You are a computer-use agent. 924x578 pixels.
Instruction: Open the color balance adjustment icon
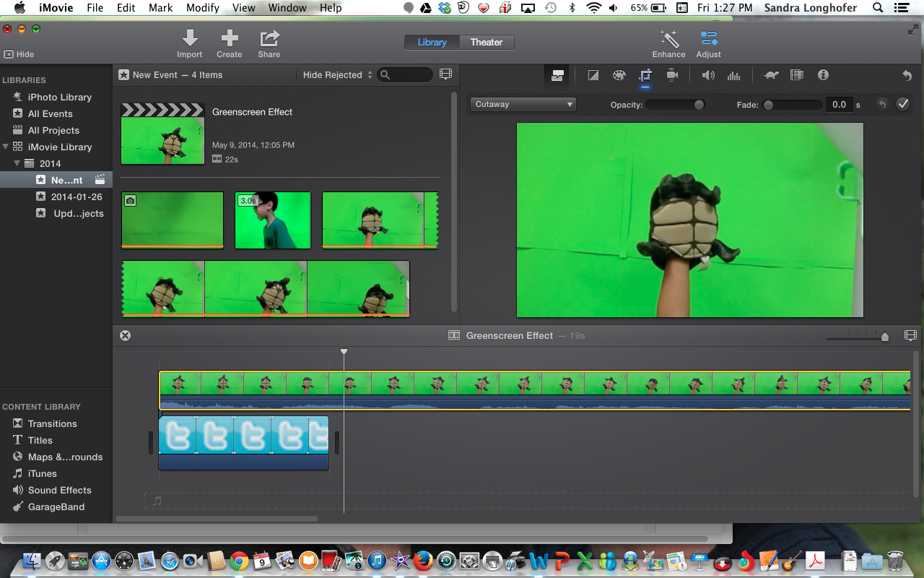pos(593,75)
